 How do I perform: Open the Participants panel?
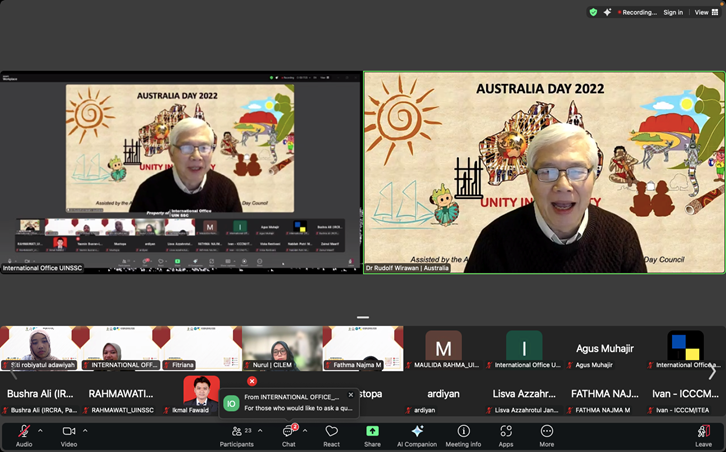237,436
